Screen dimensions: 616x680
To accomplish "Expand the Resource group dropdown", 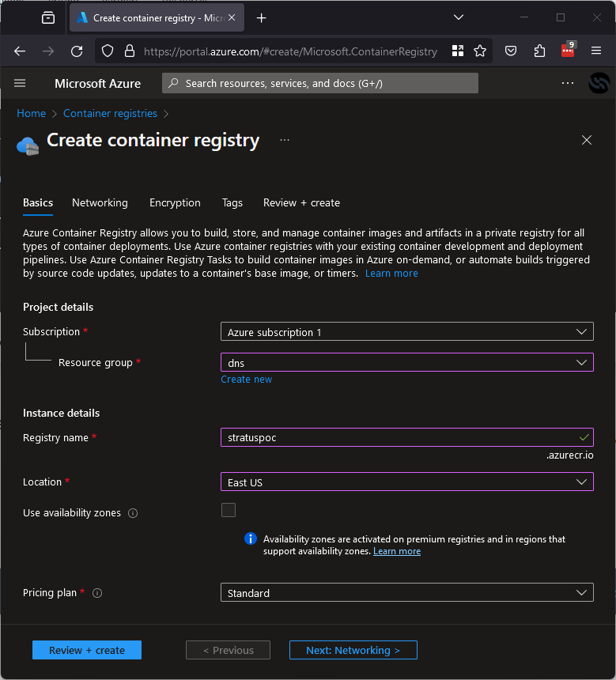I will click(407, 363).
